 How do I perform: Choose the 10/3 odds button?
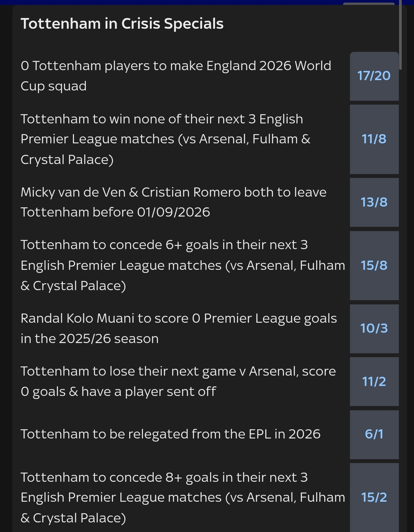(374, 328)
